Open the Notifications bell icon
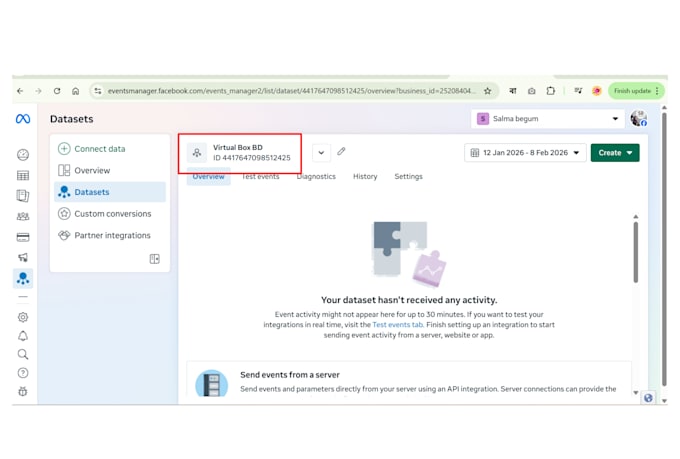Screen dimensions: 680x459 click(x=23, y=336)
